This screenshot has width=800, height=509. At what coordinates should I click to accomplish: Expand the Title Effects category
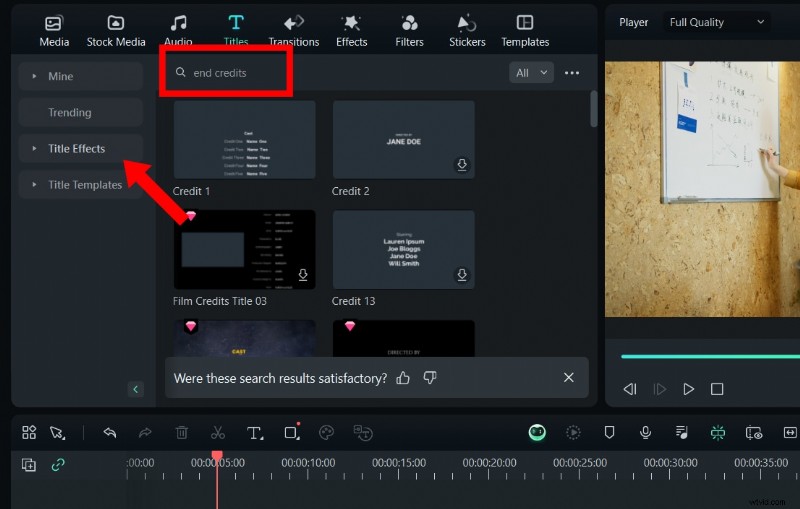click(x=77, y=149)
